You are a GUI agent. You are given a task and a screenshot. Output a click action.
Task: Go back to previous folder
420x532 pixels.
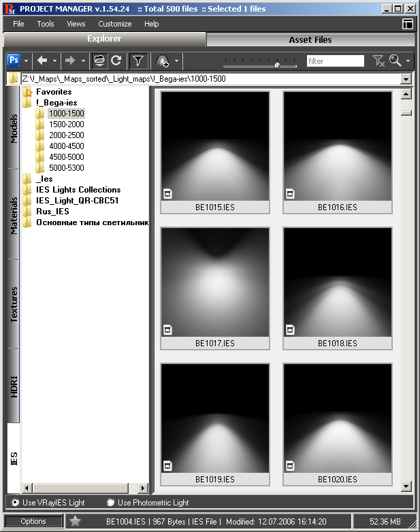pyautogui.click(x=42, y=61)
